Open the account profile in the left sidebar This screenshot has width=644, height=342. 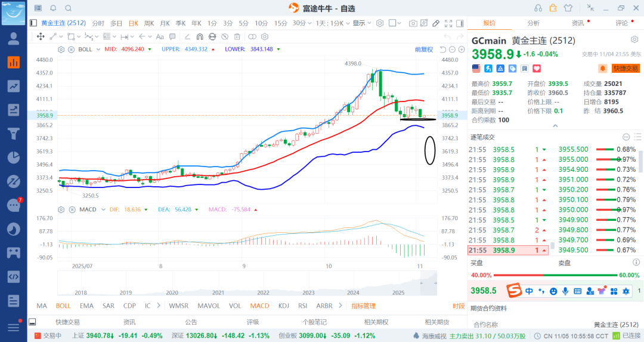tap(14, 39)
